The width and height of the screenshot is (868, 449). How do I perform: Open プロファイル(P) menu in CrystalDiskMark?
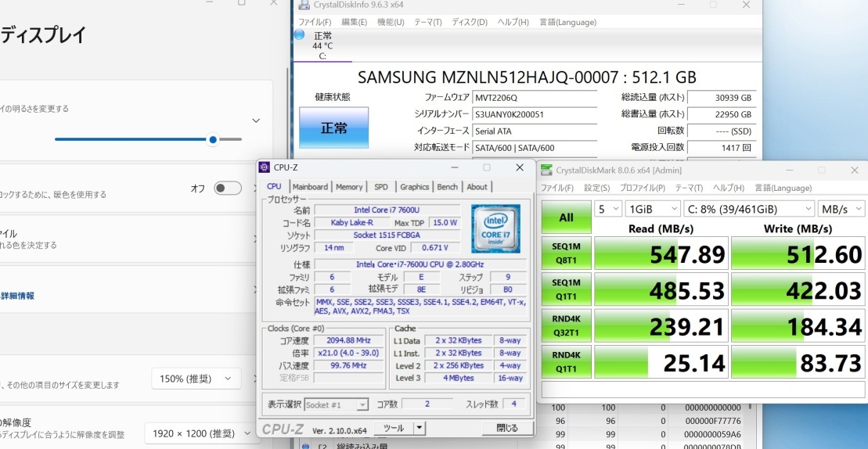click(x=643, y=188)
